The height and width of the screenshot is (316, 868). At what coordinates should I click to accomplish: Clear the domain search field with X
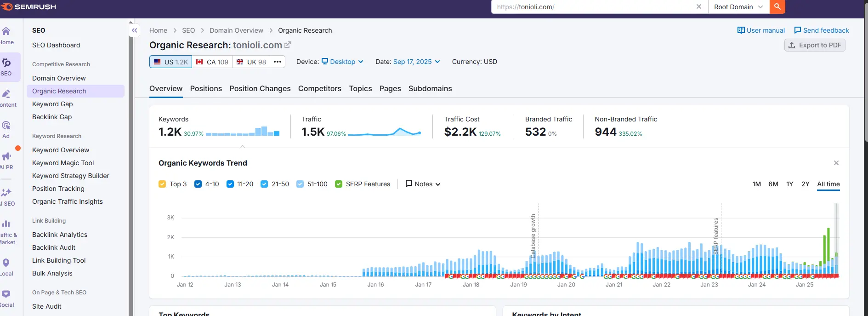(x=698, y=7)
